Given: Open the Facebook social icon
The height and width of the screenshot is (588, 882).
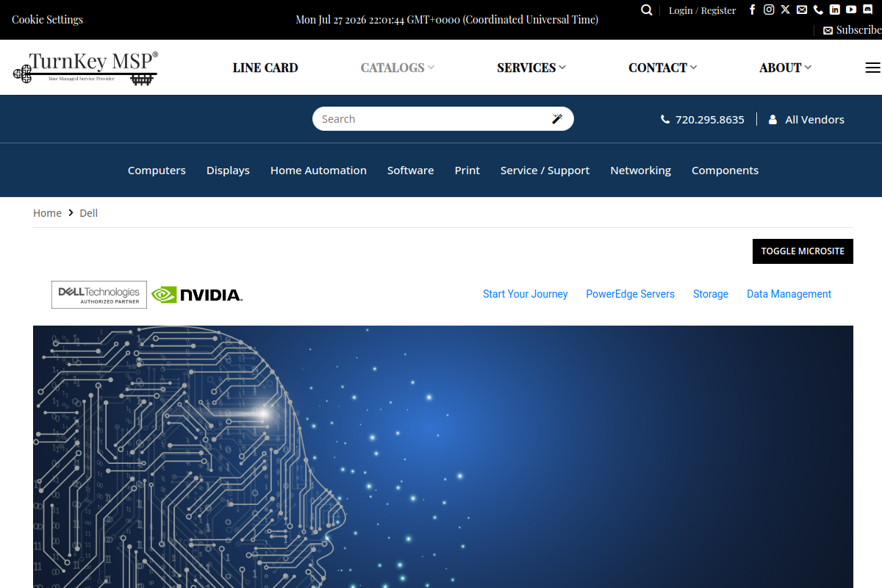Looking at the screenshot, I should (x=753, y=10).
